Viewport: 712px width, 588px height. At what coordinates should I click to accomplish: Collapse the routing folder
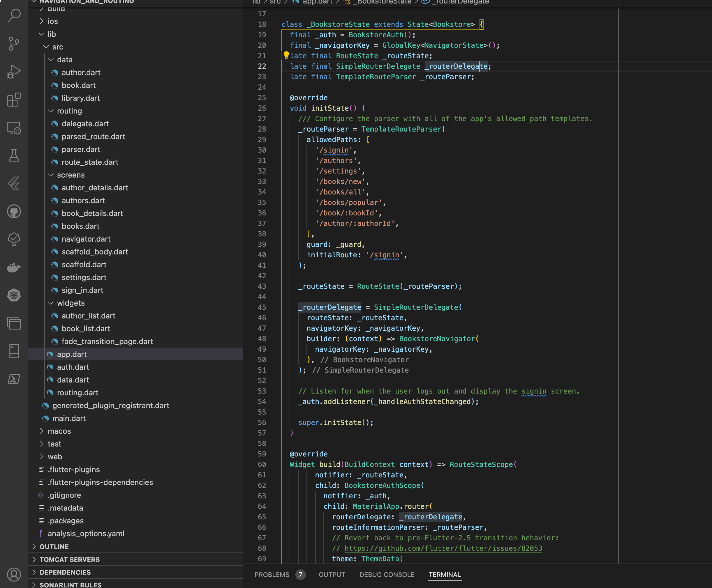coord(51,111)
